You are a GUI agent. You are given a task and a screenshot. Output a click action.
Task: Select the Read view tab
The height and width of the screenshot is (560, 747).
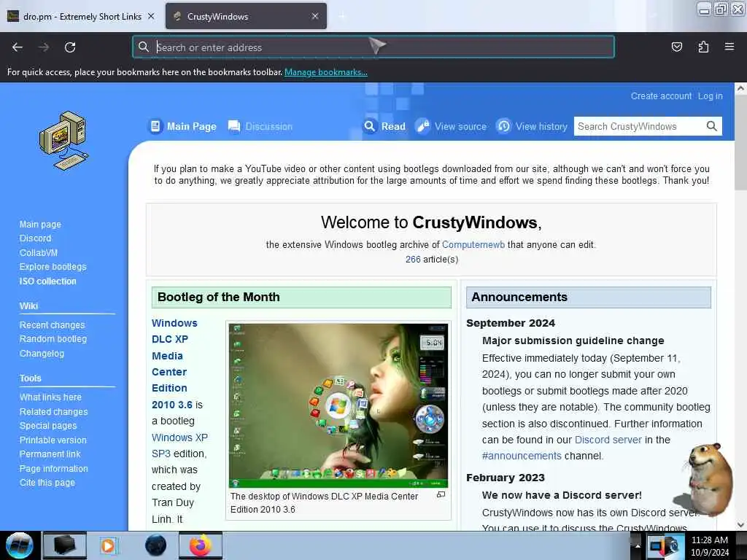(393, 126)
